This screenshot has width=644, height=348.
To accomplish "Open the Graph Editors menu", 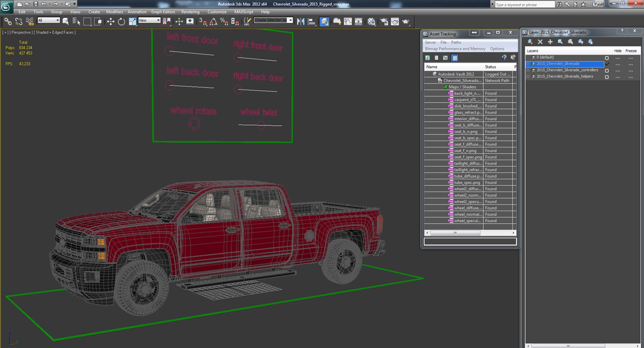I will pos(163,12).
